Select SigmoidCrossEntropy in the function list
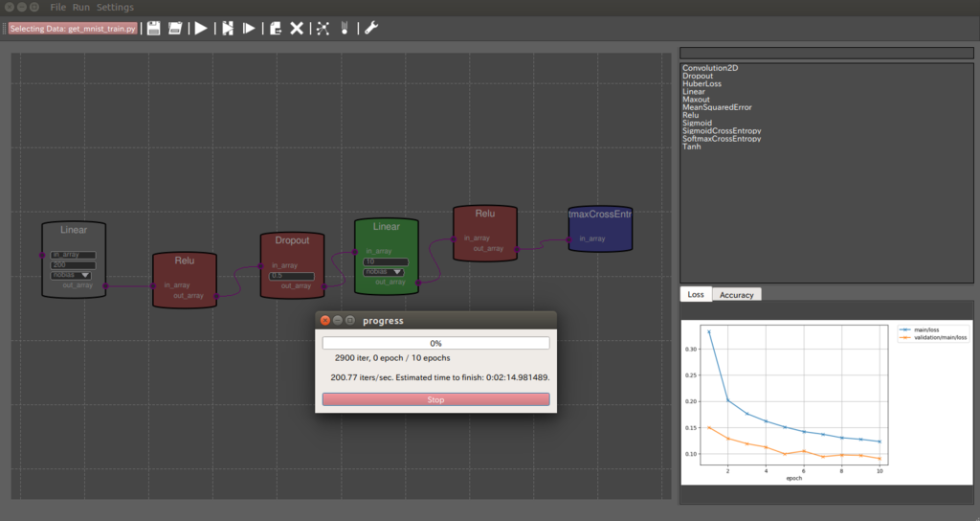The height and width of the screenshot is (521, 980). [722, 130]
